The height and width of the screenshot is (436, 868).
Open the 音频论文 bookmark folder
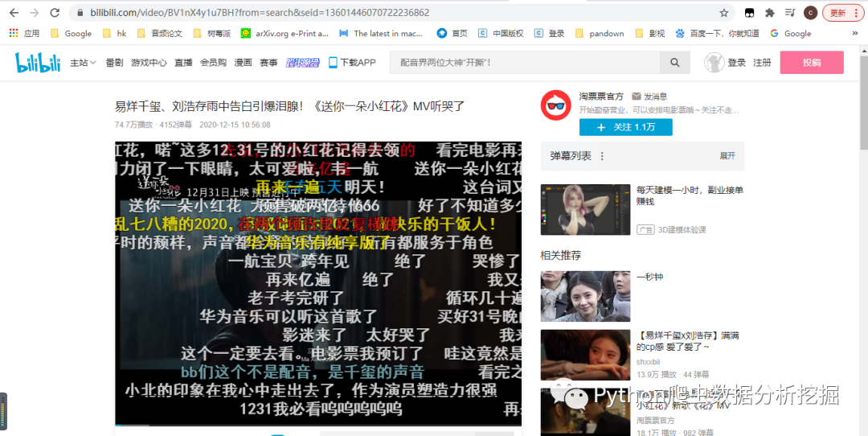point(160,33)
